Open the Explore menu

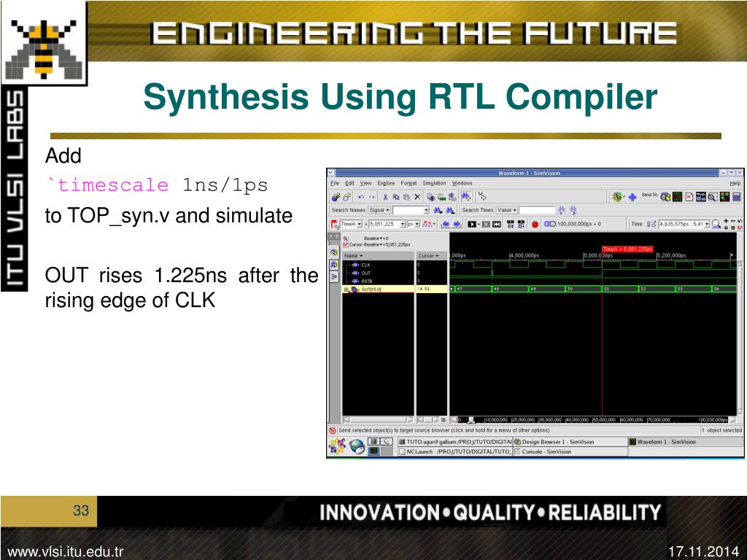coord(386,183)
